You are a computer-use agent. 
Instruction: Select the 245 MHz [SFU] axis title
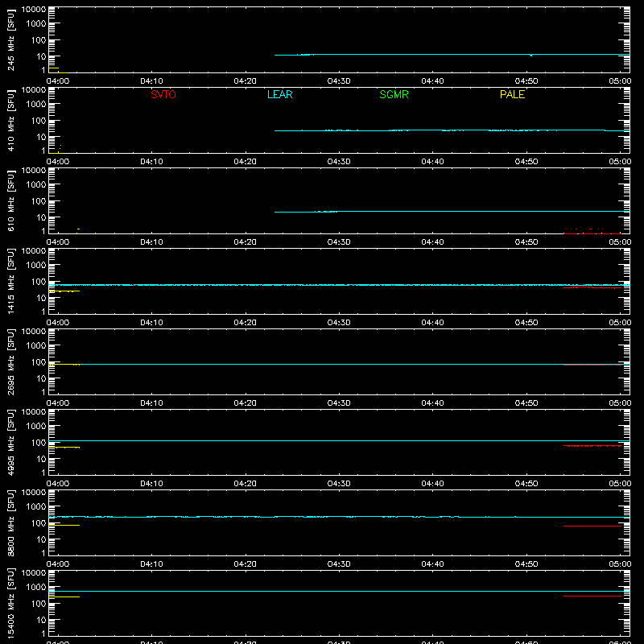coord(10,39)
